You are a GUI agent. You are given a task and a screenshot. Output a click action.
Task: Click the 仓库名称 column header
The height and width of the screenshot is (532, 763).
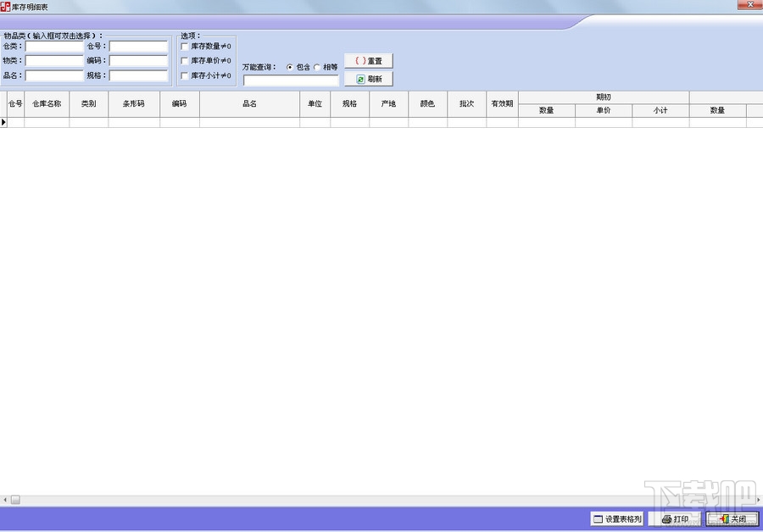pyautogui.click(x=47, y=103)
